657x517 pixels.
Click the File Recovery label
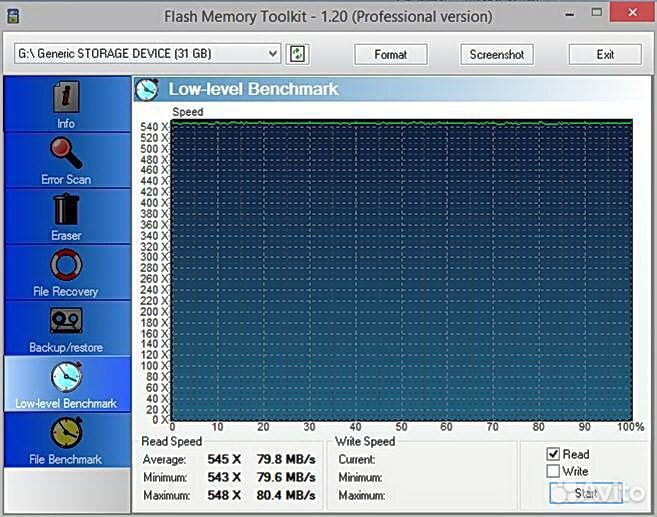coord(66,291)
